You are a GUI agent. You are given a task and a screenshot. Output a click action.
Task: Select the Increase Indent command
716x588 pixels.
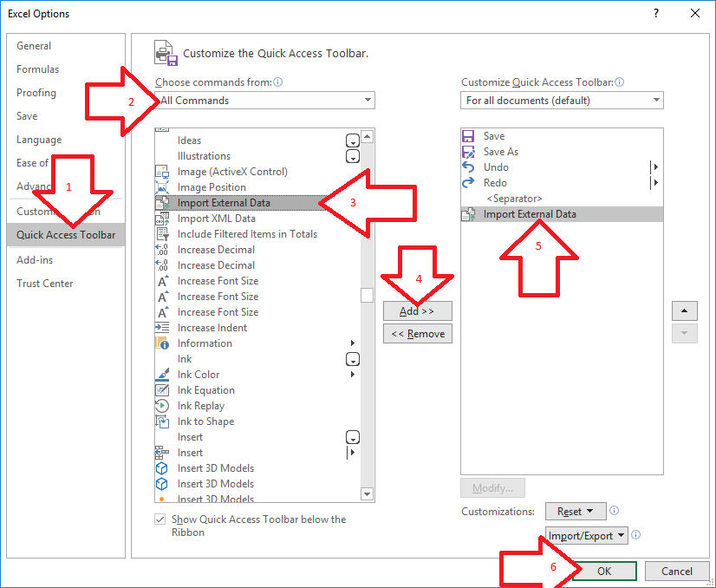[x=258, y=328]
